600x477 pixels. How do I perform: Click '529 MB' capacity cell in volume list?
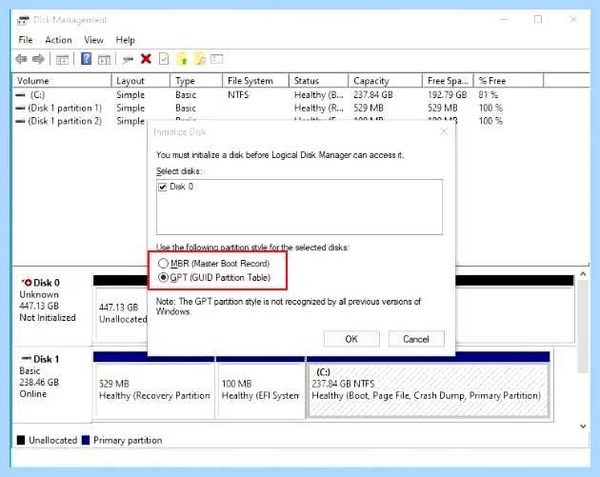(368, 108)
